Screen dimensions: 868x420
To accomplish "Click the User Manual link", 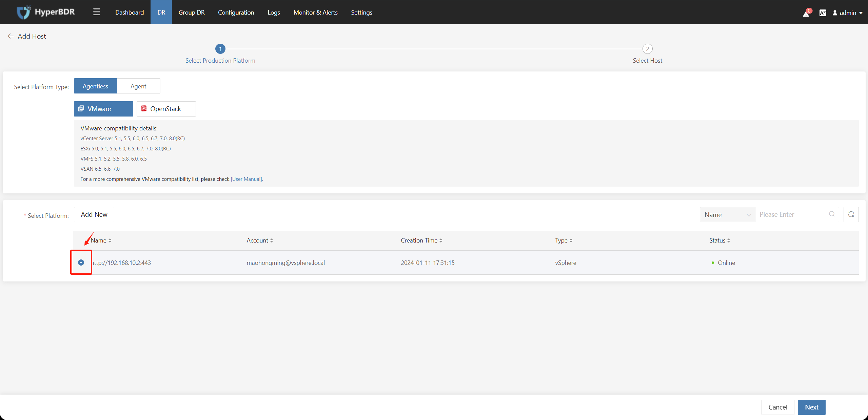I will [x=247, y=179].
